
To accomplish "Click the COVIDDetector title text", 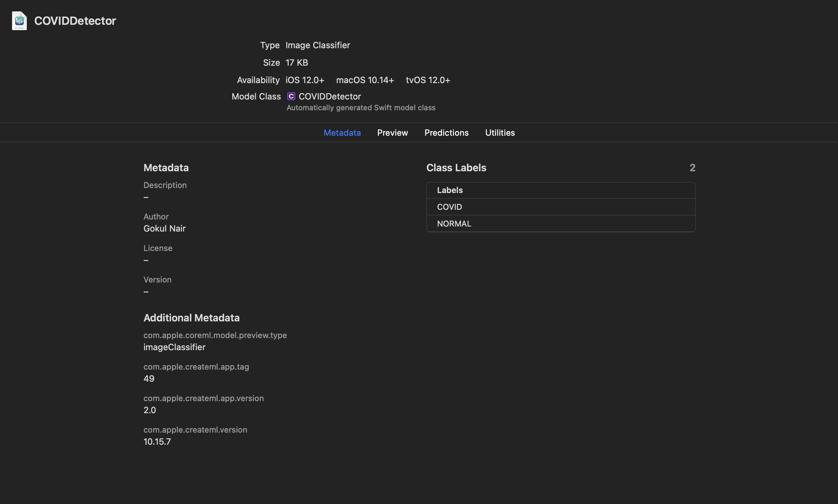I will (x=75, y=21).
